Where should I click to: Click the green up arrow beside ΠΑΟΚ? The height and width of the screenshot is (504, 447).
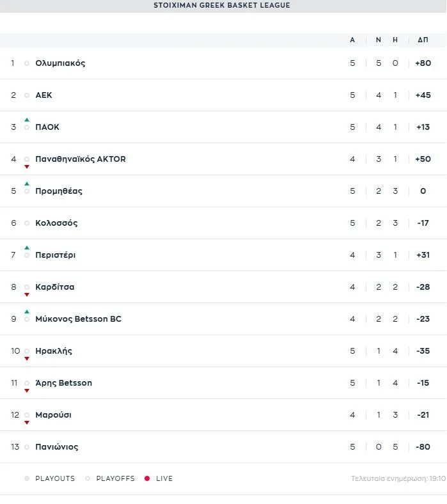pyautogui.click(x=27, y=120)
